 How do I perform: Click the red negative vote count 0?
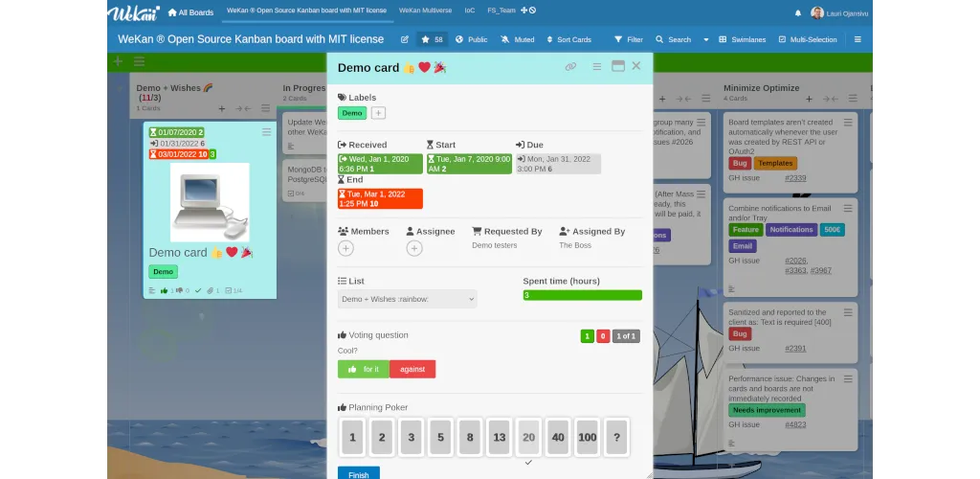[603, 336]
